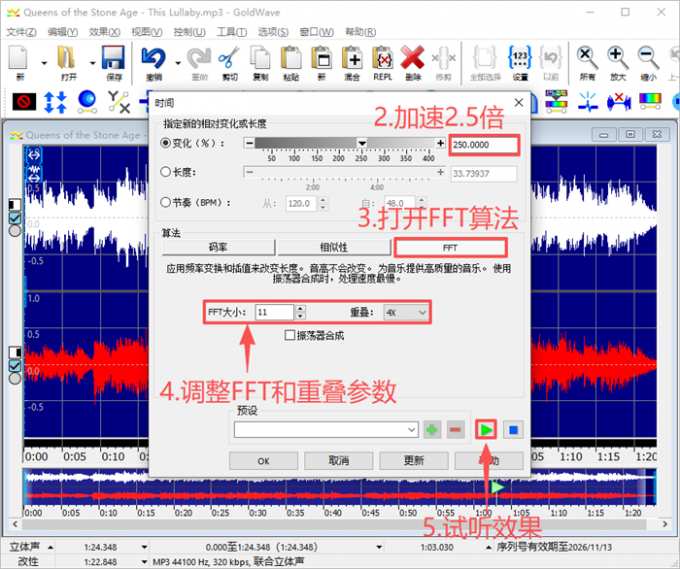Click the red prohibited effect icon
The image size is (680, 569).
point(24,102)
